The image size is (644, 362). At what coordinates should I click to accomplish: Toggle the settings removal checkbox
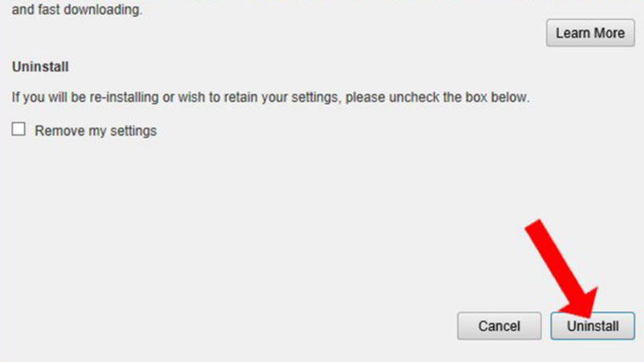(x=19, y=130)
